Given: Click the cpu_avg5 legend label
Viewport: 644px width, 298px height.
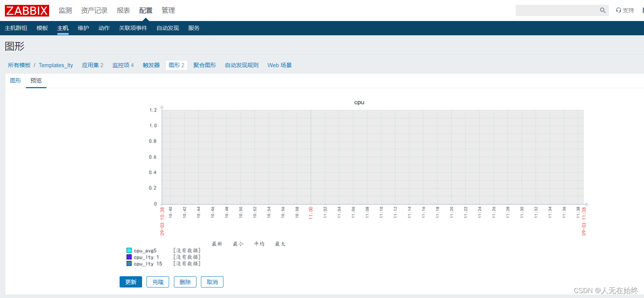Looking at the screenshot, I should (145, 251).
